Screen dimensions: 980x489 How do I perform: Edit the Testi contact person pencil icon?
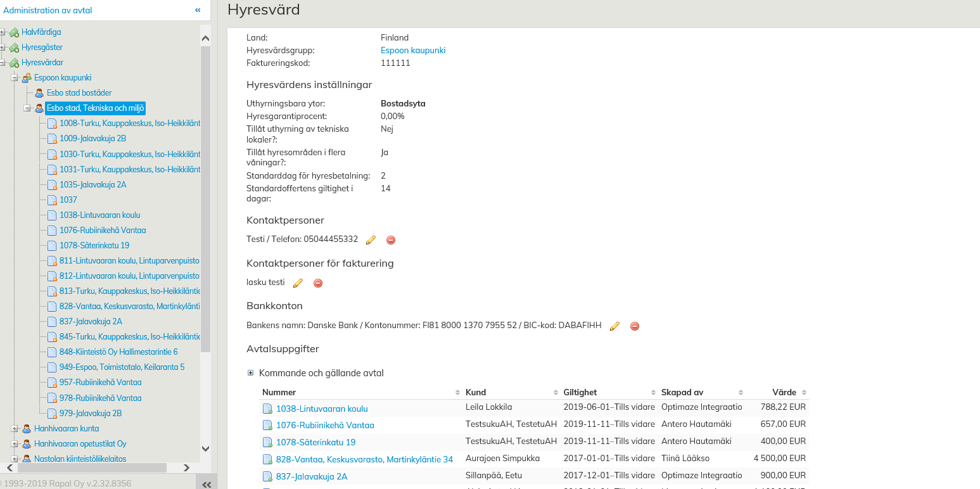(x=371, y=240)
